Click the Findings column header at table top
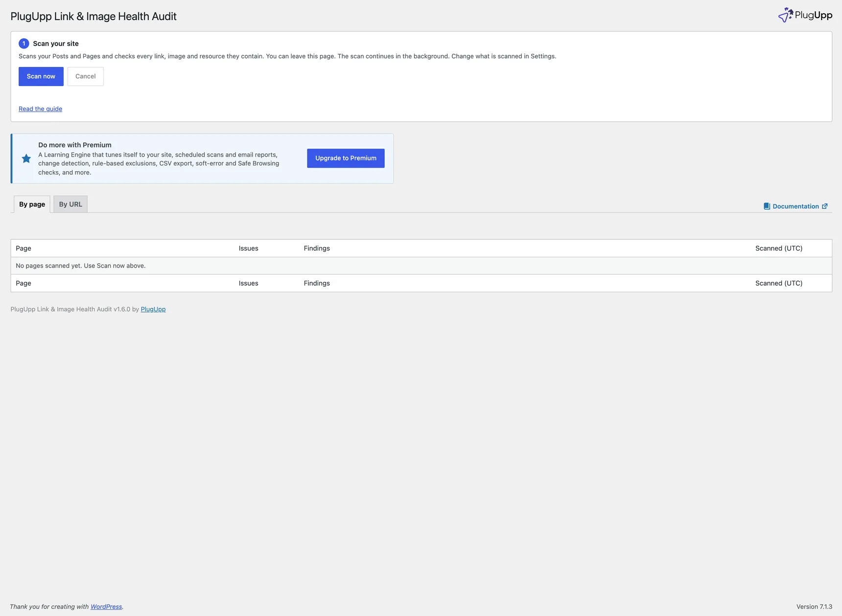 coord(317,248)
